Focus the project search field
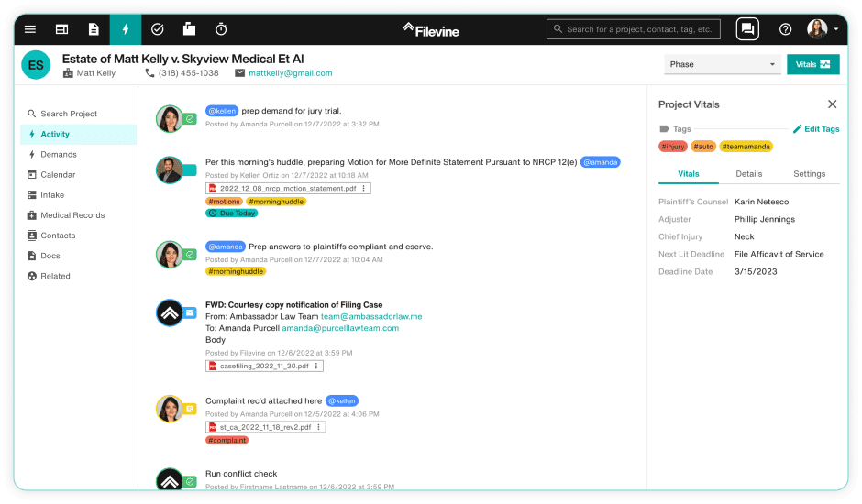Viewport: 862px width, 504px height. coord(635,29)
